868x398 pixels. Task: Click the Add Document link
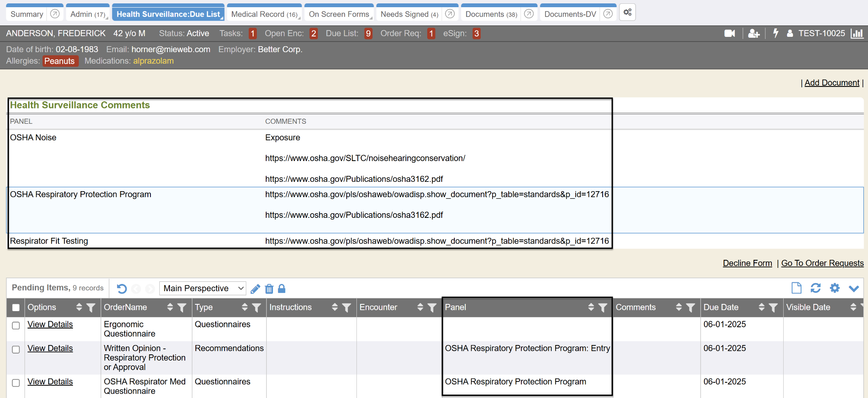click(x=832, y=83)
